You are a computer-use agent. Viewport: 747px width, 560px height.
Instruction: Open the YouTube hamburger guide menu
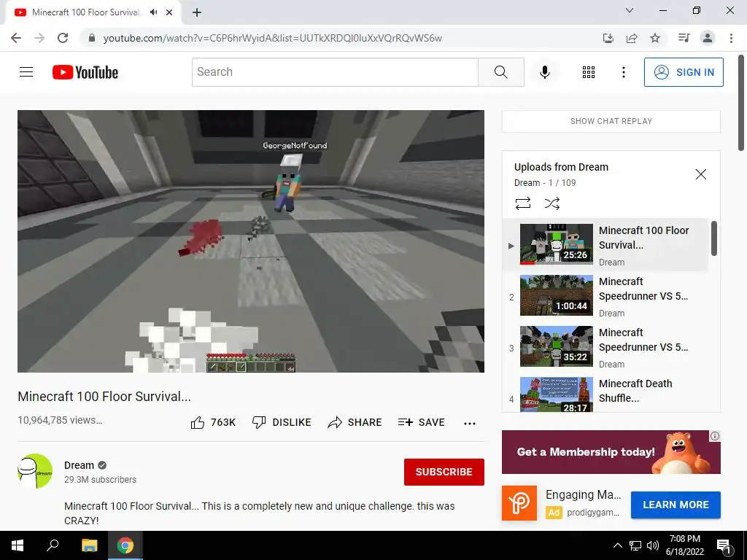point(26,72)
